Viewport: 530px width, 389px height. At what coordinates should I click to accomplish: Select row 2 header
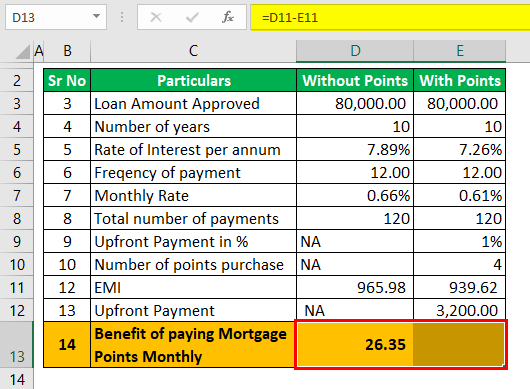[x=17, y=80]
